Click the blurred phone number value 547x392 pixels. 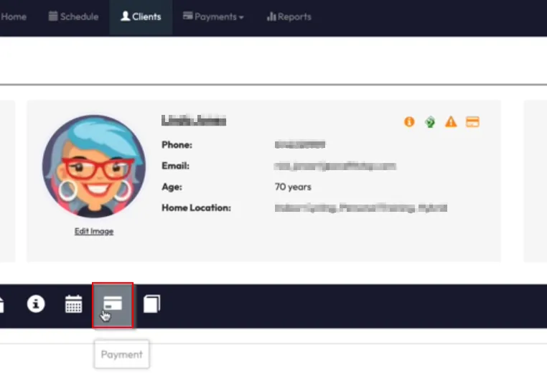point(300,145)
